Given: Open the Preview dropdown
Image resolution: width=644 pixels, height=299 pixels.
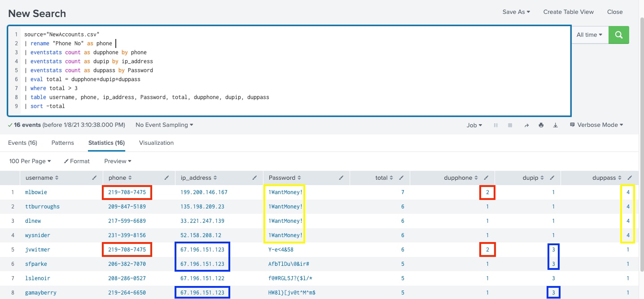Looking at the screenshot, I should click(x=118, y=161).
